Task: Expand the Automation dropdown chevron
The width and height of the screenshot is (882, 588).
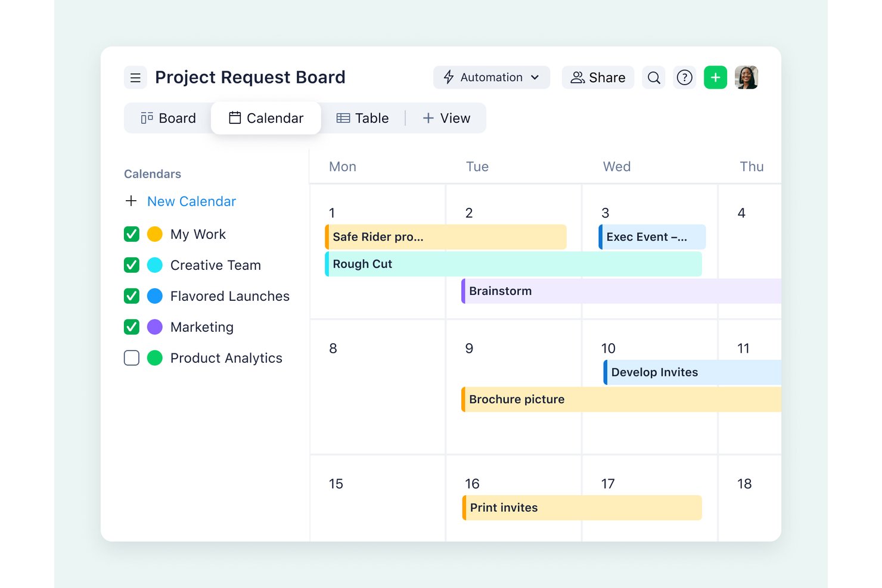Action: [x=535, y=77]
